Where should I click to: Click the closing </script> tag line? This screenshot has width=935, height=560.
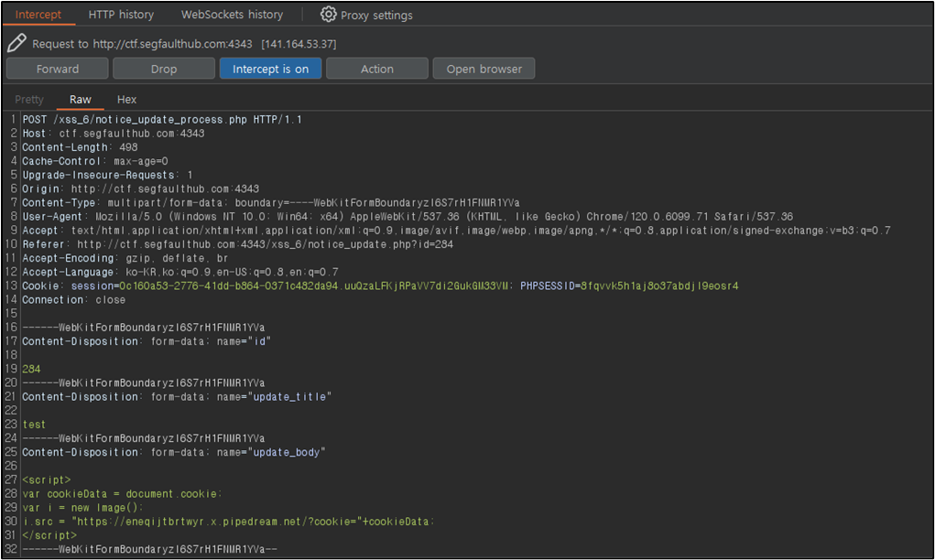pyautogui.click(x=49, y=535)
